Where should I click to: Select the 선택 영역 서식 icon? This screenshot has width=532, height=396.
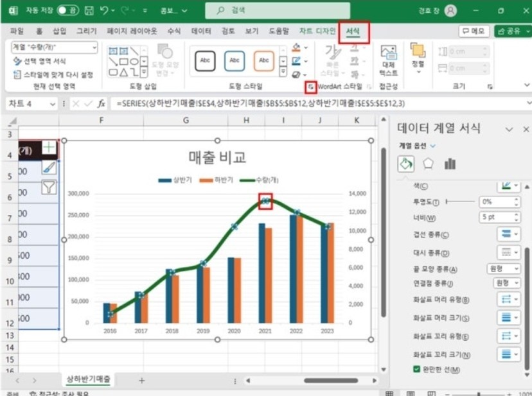39,61
